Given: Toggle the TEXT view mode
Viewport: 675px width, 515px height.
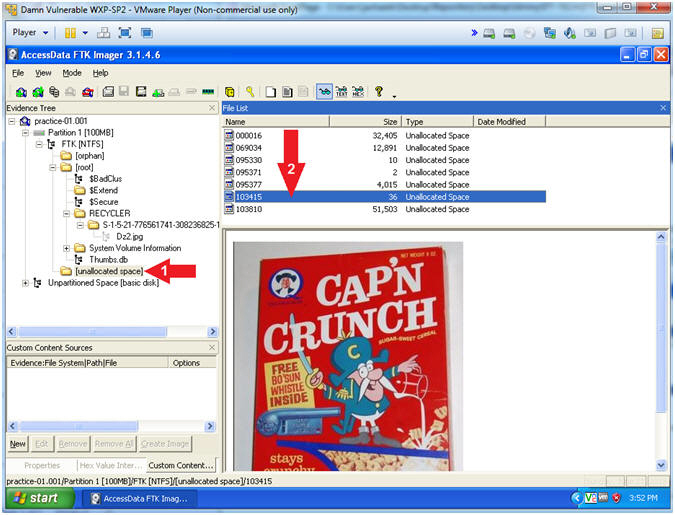Looking at the screenshot, I should 341,92.
